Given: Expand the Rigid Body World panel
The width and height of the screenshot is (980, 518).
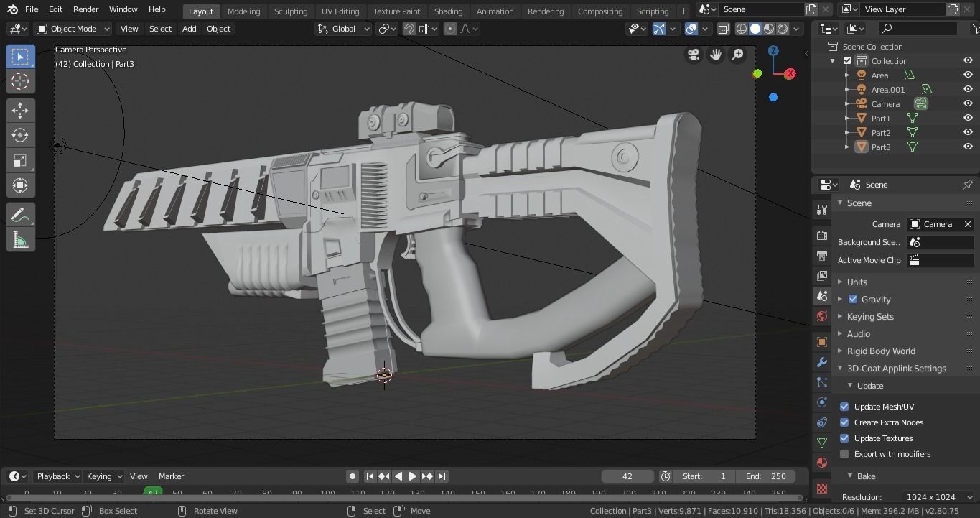Looking at the screenshot, I should 881,351.
